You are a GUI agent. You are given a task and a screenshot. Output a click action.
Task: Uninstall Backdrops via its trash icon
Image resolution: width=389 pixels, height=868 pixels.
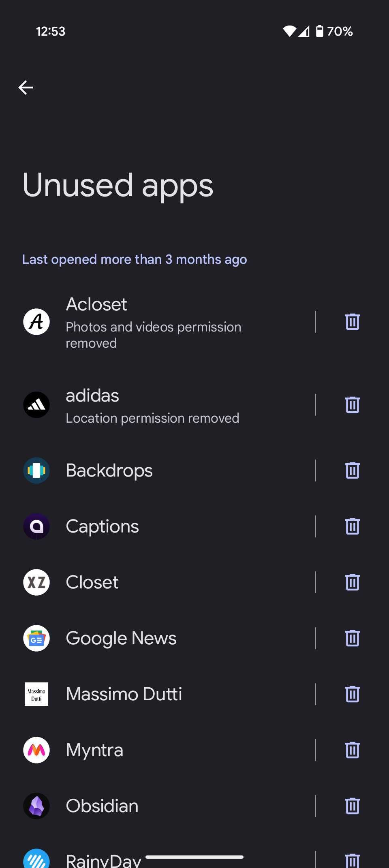point(352,470)
